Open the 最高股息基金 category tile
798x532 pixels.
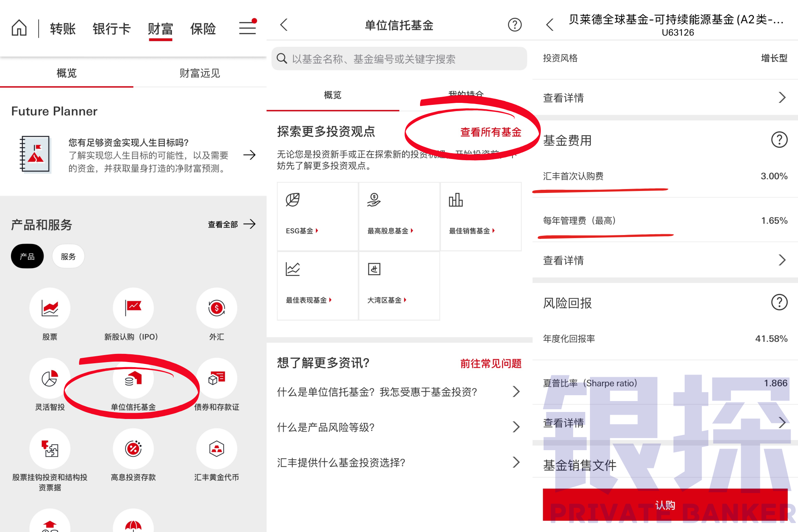pos(399,216)
